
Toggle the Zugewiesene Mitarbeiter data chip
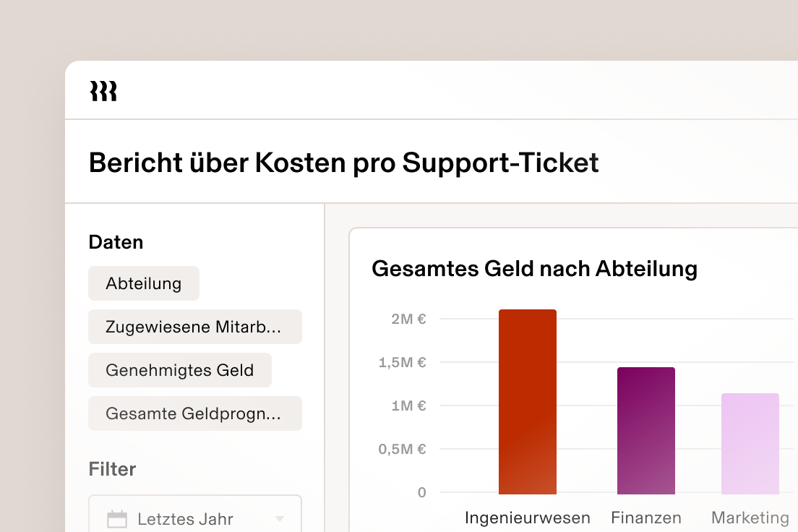[x=194, y=327]
